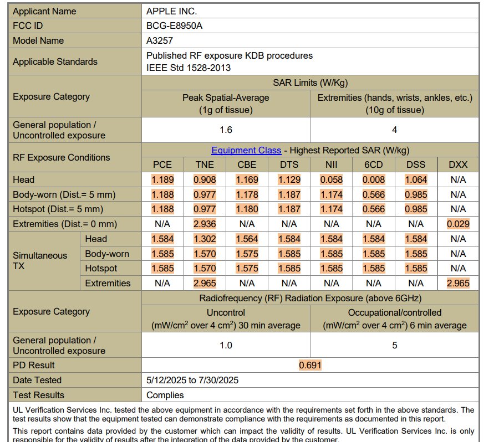
Task: Click the Complies test result
Action: coord(165,395)
